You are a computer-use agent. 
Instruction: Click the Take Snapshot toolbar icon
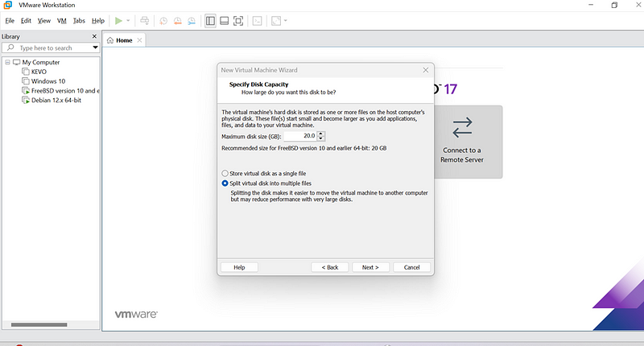(163, 21)
